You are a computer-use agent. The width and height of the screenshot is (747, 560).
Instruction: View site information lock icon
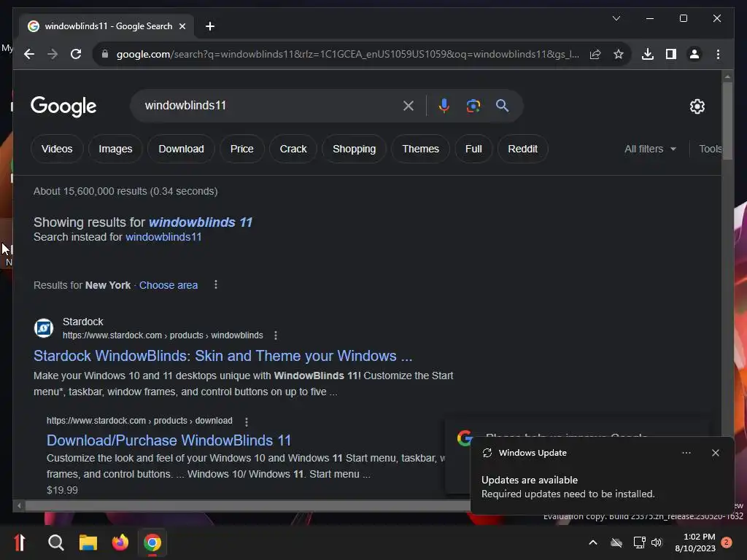click(x=105, y=54)
